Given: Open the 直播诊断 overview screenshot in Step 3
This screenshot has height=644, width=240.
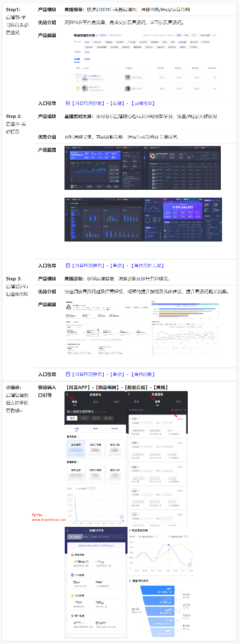Looking at the screenshot, I should (x=106, y=329).
